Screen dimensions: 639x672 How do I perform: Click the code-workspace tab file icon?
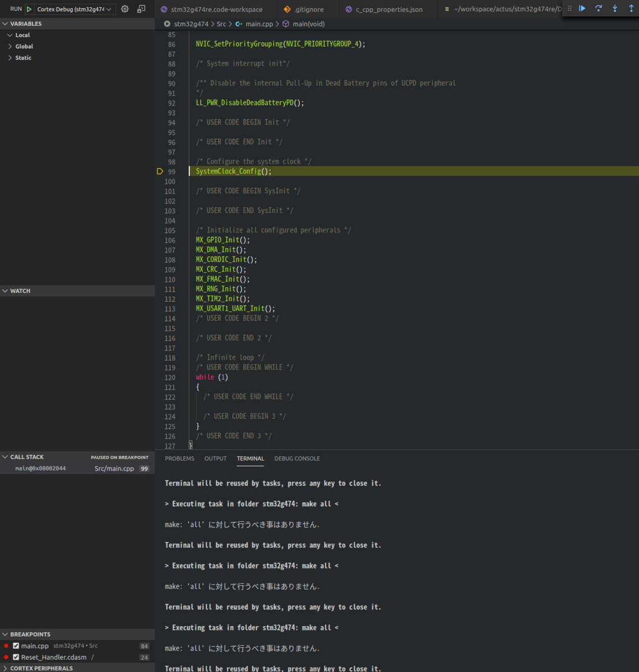point(164,10)
